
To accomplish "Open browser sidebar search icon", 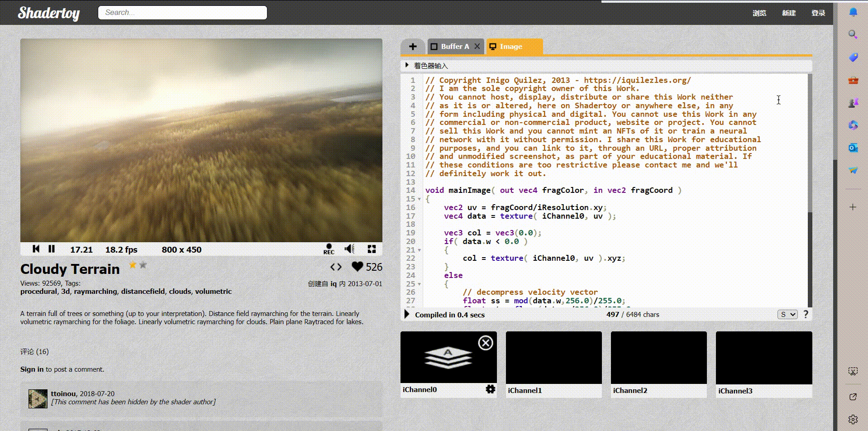I will click(x=853, y=34).
